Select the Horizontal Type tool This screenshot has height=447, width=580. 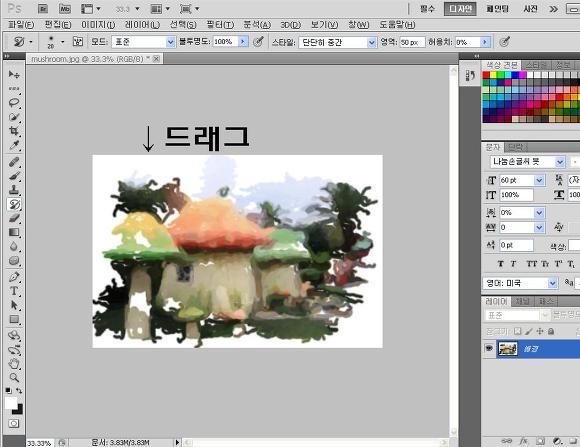[x=14, y=291]
